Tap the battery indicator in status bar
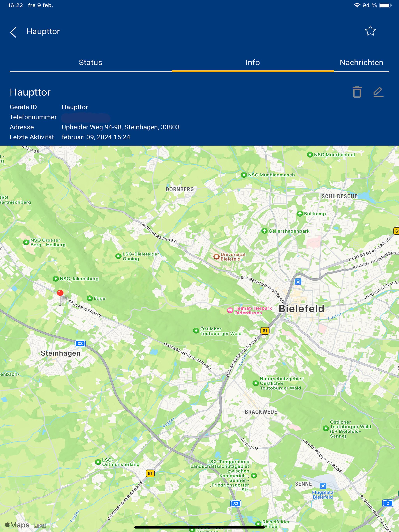This screenshot has width=399, height=532. coord(385,5)
